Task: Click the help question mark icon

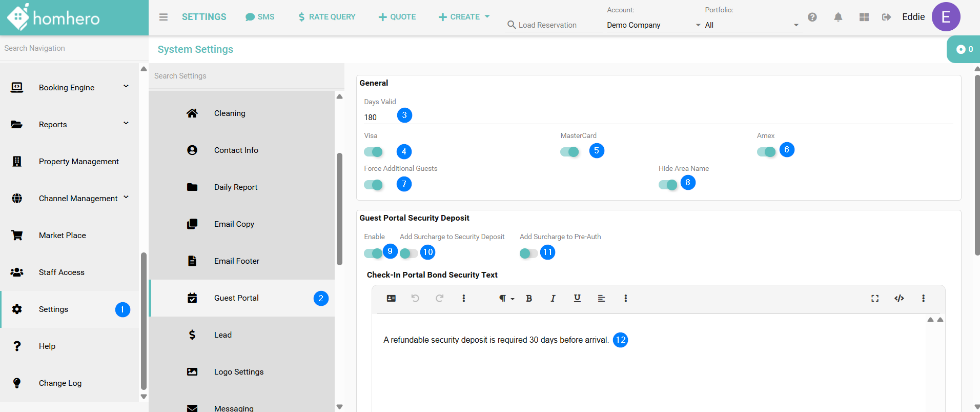Action: pos(812,17)
